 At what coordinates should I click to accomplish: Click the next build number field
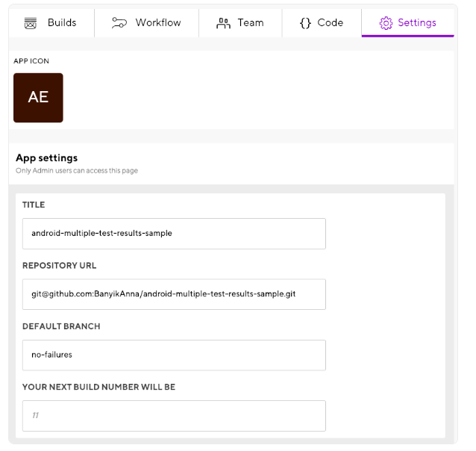tap(174, 416)
